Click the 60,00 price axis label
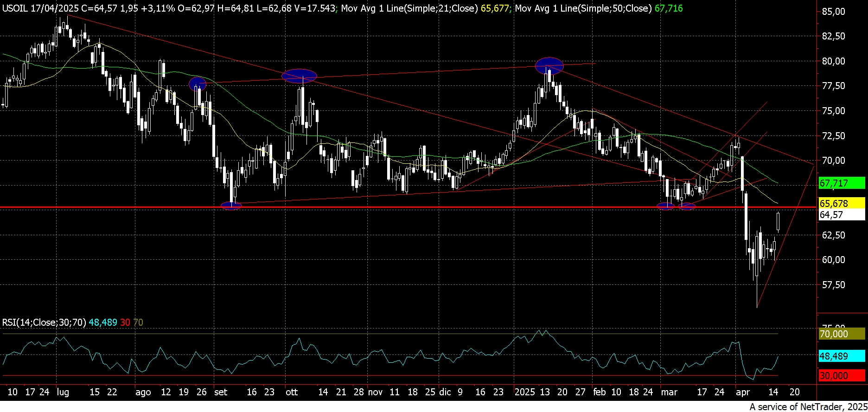868x412 pixels. coord(833,260)
